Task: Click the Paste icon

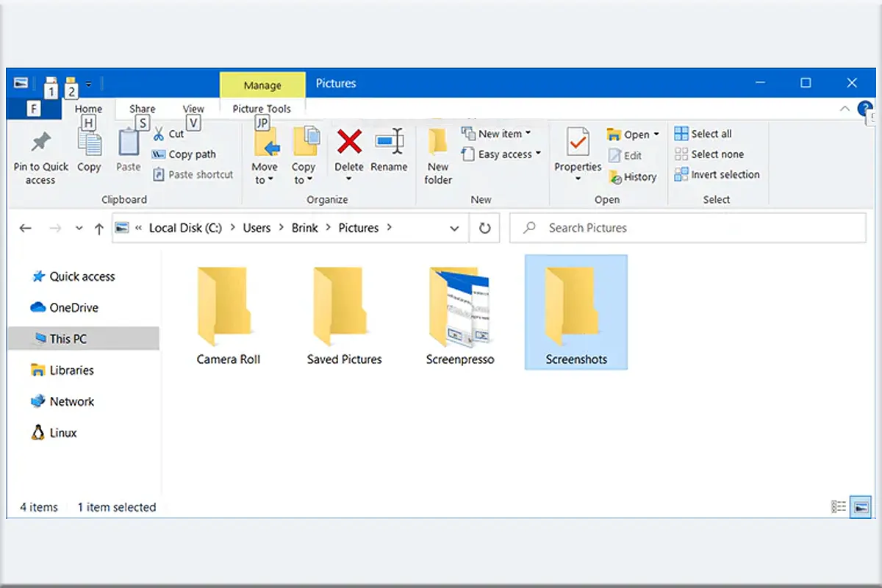Action: pyautogui.click(x=127, y=147)
